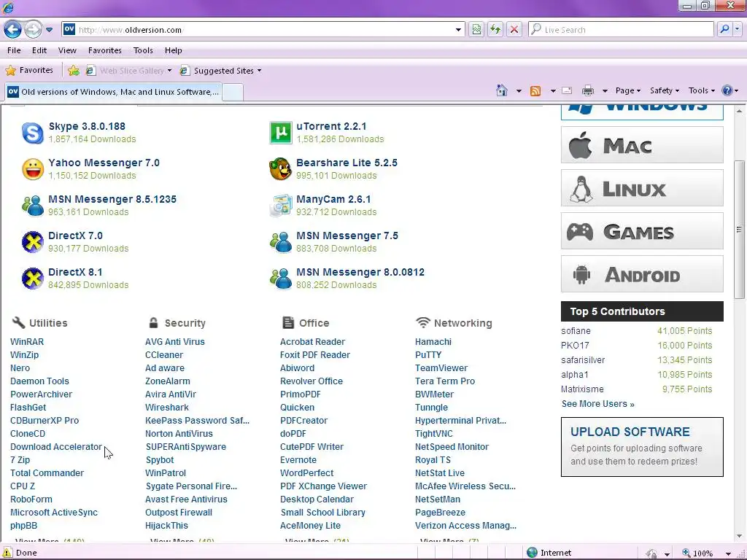Open the Edit menu
The height and width of the screenshot is (560, 747).
[x=39, y=50]
